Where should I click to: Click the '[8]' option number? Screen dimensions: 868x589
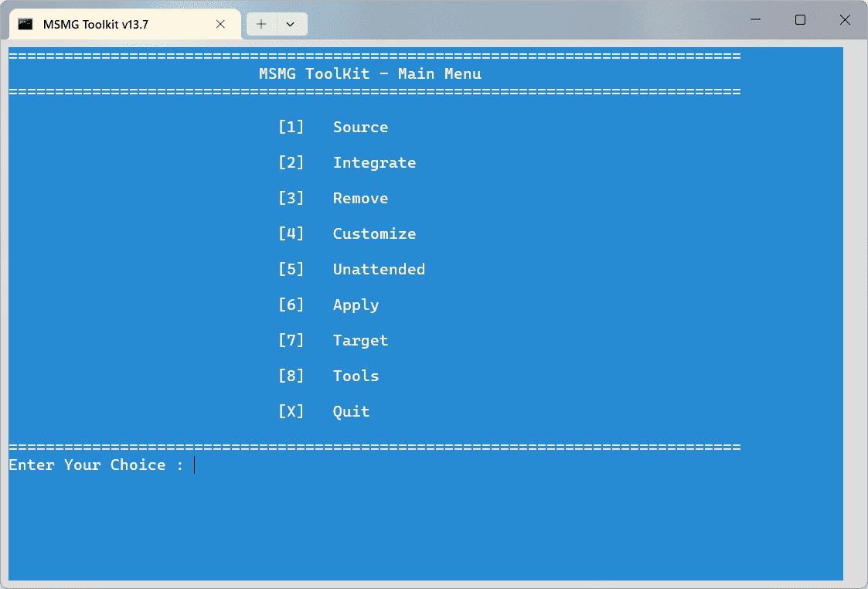[x=291, y=376]
